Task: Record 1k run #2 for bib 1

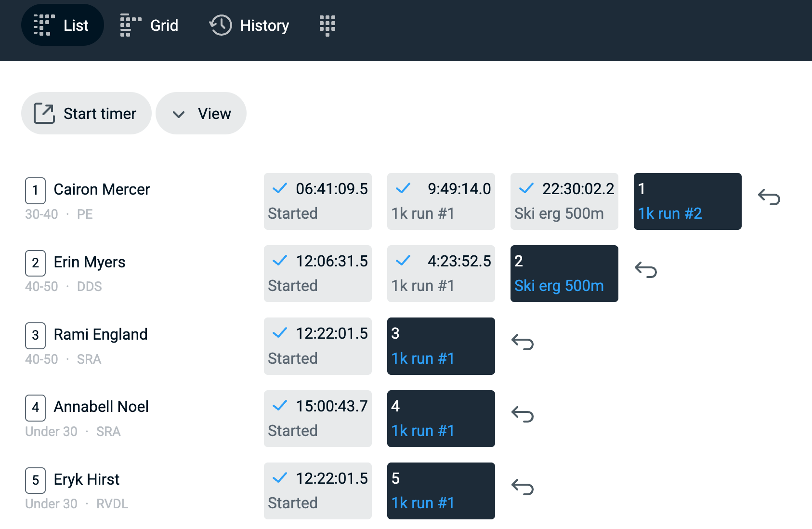Action: [687, 201]
